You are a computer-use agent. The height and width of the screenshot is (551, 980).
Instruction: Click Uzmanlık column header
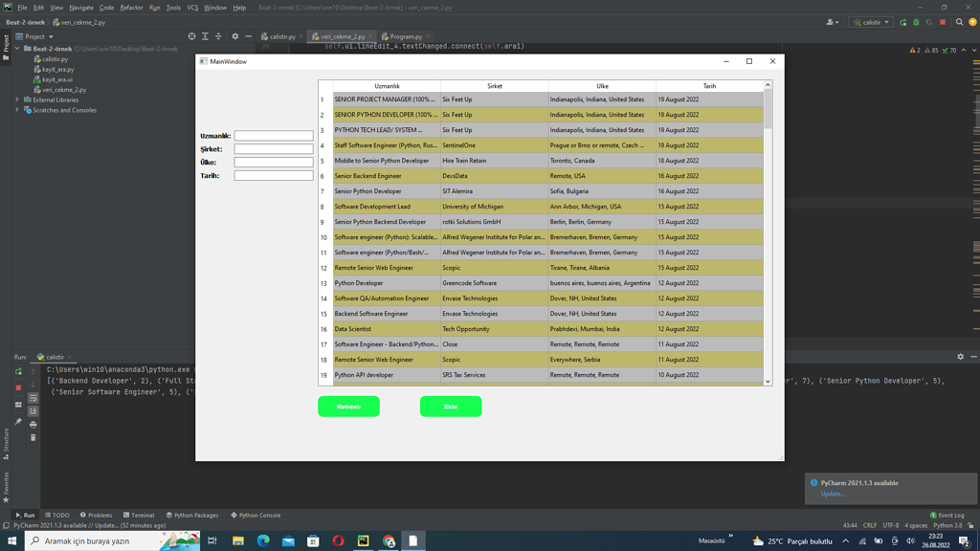coord(387,86)
